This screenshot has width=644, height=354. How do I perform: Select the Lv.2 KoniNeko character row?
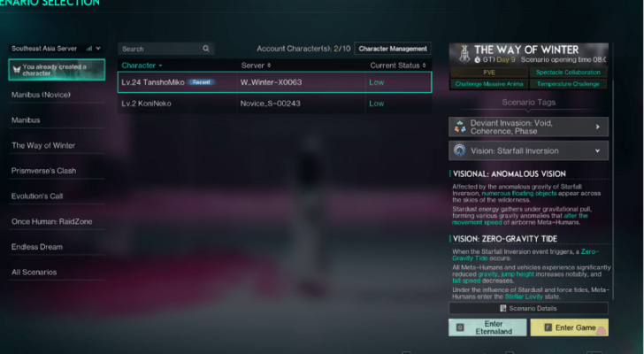coord(274,104)
